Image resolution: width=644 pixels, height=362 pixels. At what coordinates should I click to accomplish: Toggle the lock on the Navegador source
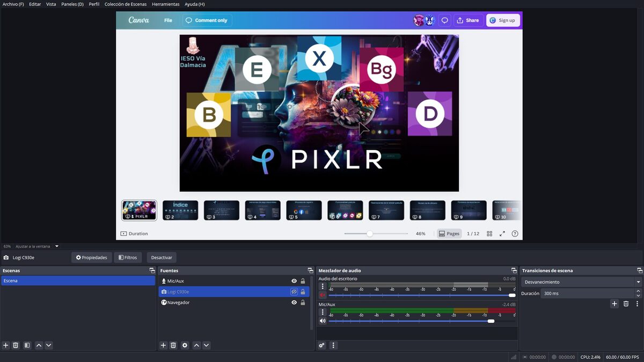(303, 302)
